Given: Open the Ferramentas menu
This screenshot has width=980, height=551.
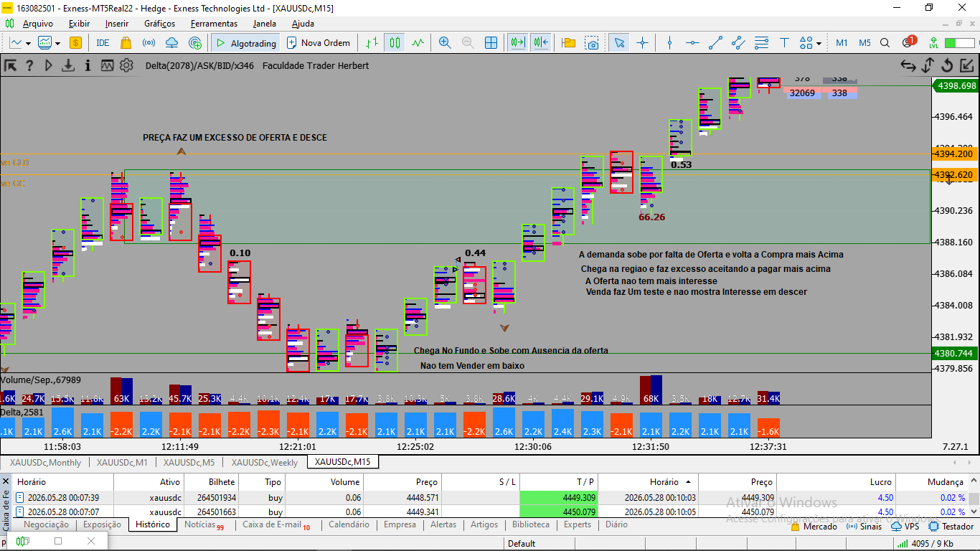Looking at the screenshot, I should 214,24.
